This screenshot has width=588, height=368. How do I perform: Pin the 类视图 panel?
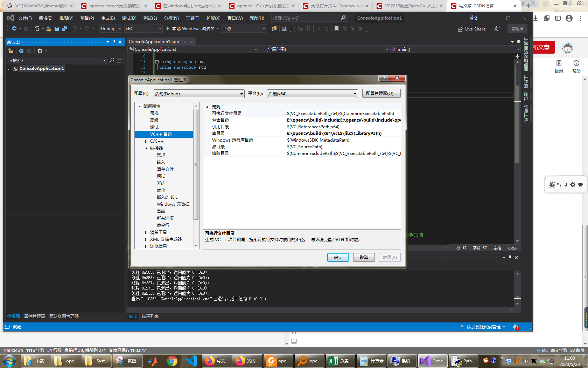click(x=114, y=42)
